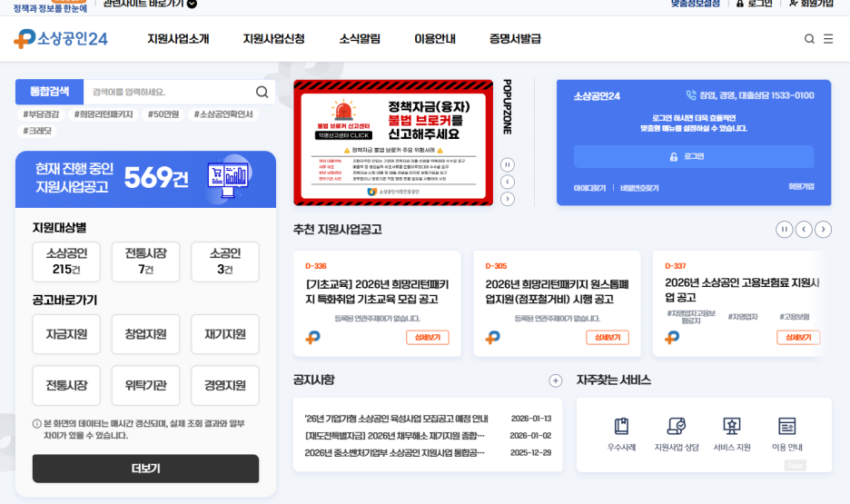This screenshot has height=504, width=850.
Task: Open 소상공인 215건 category
Action: point(66,262)
